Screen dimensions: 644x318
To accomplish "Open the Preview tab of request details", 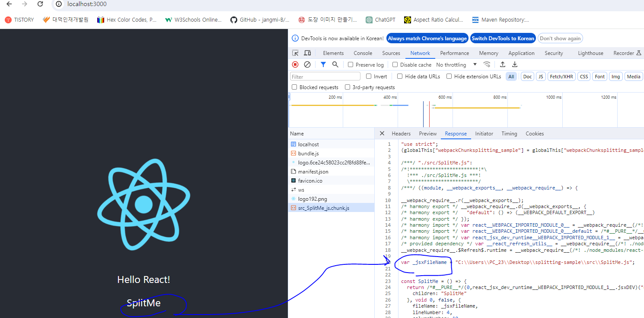I will point(428,134).
